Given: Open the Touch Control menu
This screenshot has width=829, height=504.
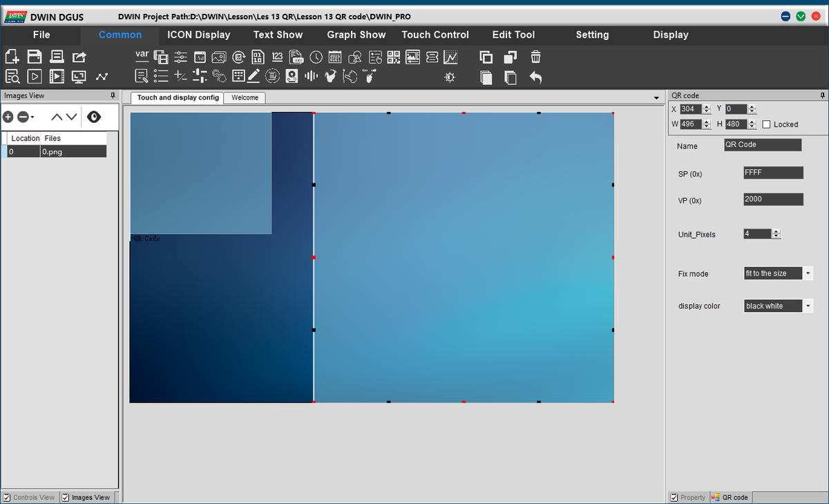Looking at the screenshot, I should 435,35.
